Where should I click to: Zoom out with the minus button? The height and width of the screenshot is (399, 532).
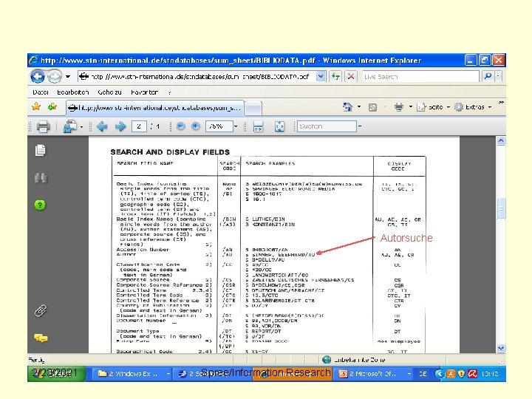tap(181, 126)
